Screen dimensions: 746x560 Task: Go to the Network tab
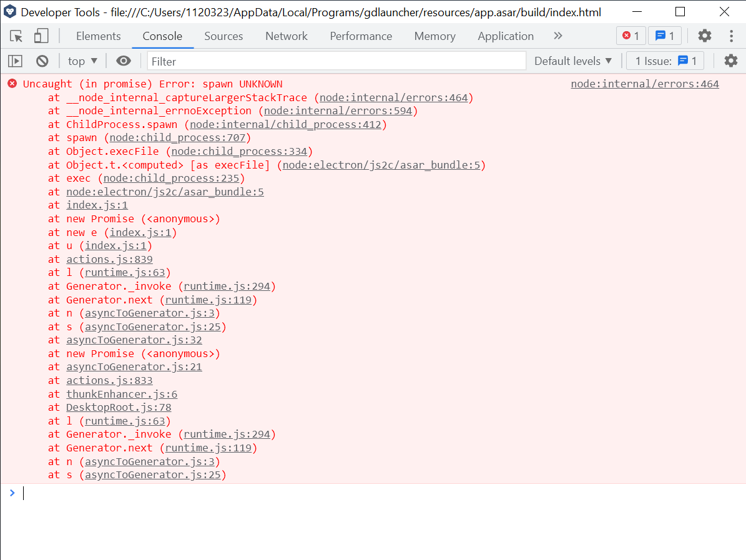click(x=287, y=36)
